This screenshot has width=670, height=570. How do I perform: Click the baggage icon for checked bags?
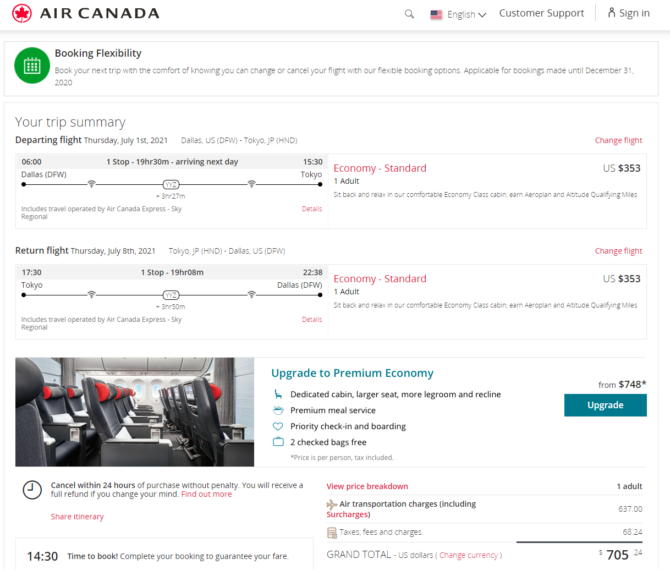point(278,441)
